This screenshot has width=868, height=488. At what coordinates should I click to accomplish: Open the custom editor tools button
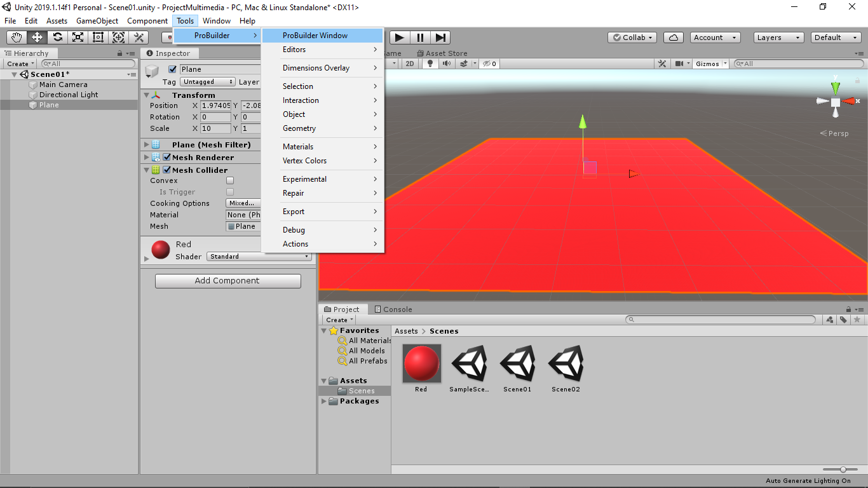coord(139,37)
